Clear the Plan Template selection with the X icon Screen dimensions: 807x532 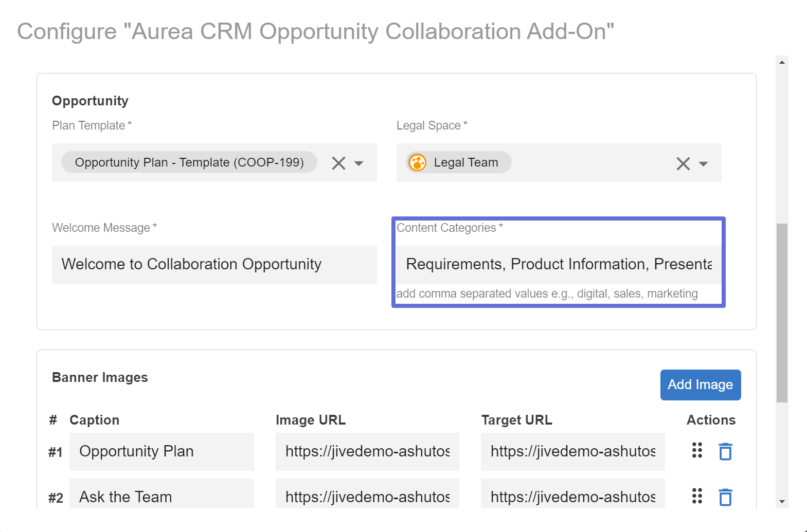[x=338, y=163]
